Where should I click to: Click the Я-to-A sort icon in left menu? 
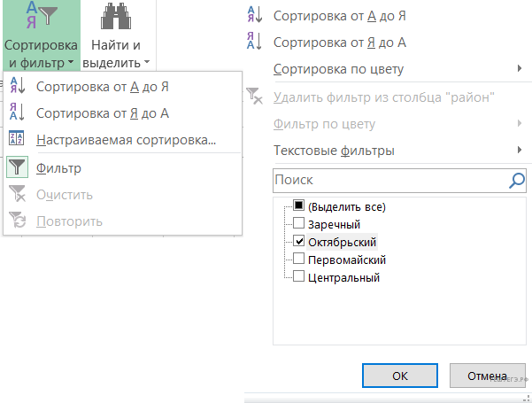pyautogui.click(x=19, y=112)
